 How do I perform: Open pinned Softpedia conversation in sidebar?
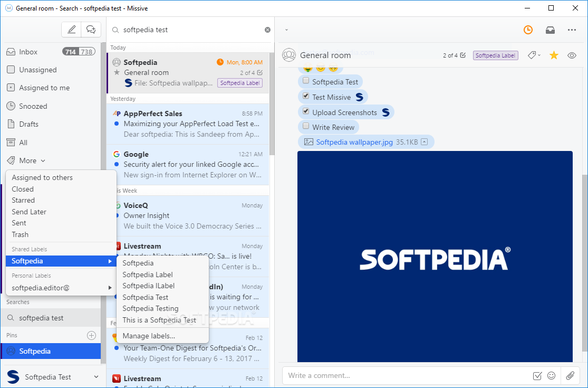pyautogui.click(x=51, y=351)
